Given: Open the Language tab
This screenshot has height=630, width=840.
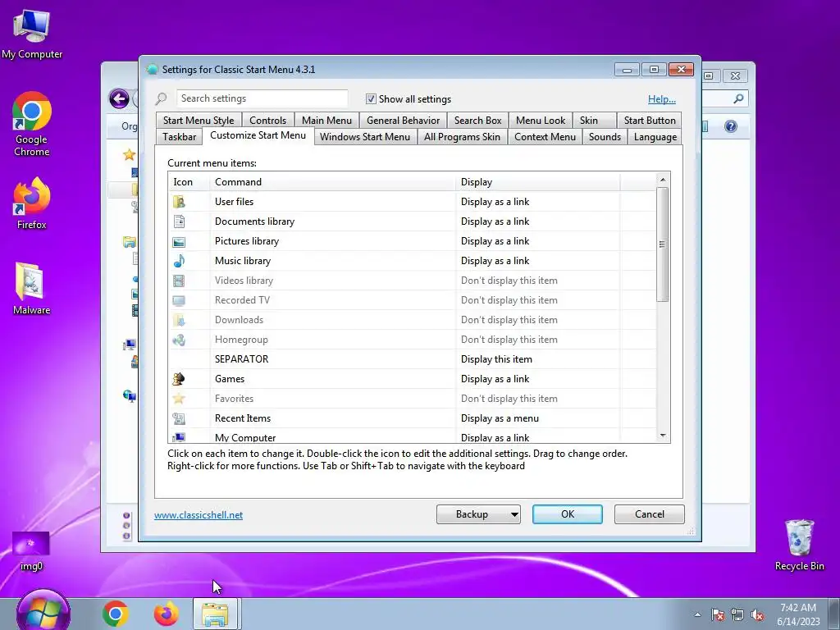Looking at the screenshot, I should click(x=655, y=137).
